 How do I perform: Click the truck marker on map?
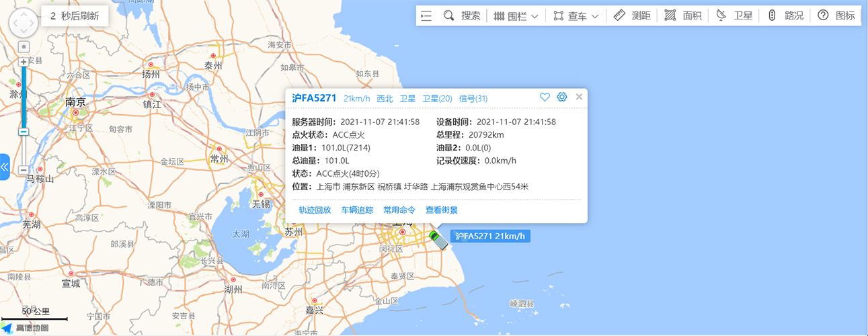(438, 239)
